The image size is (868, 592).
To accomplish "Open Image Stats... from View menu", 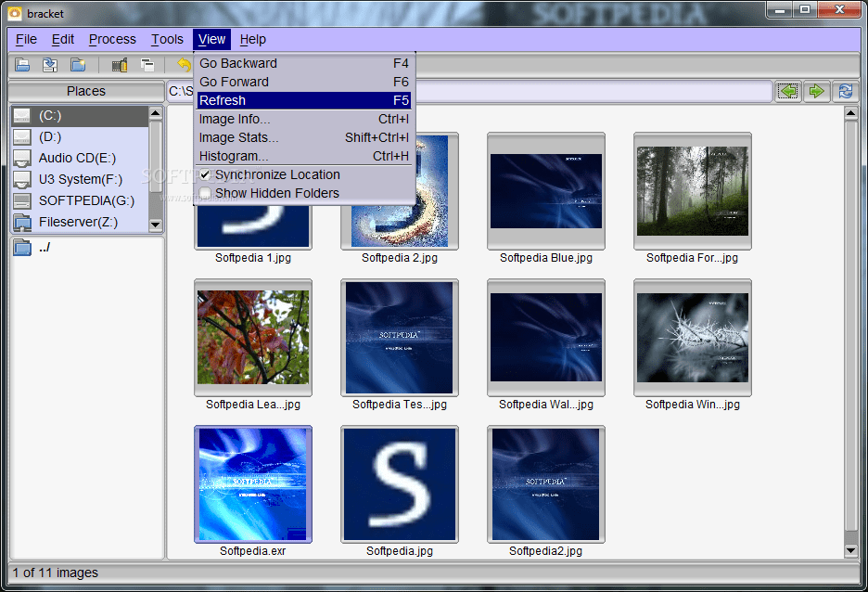I will tap(304, 137).
